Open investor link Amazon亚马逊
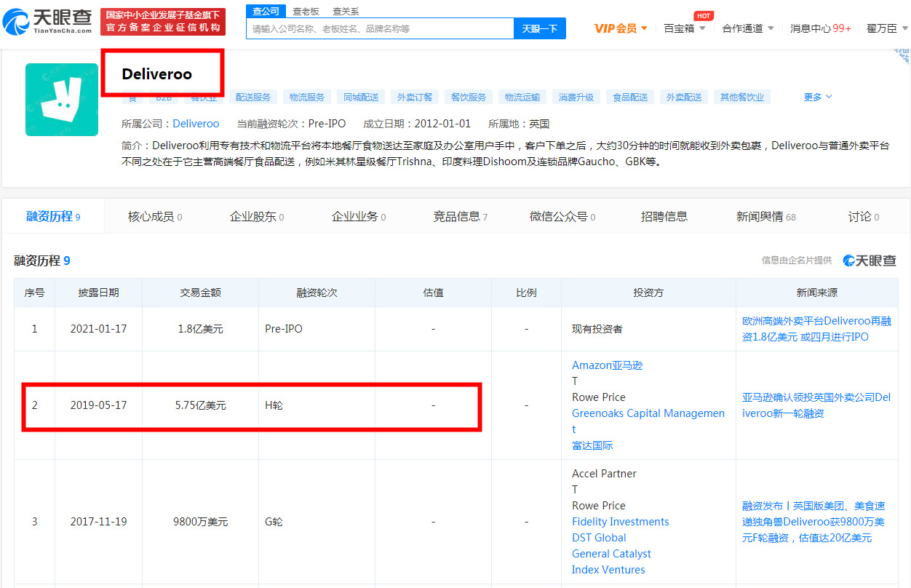The width and height of the screenshot is (911, 588). (x=608, y=365)
